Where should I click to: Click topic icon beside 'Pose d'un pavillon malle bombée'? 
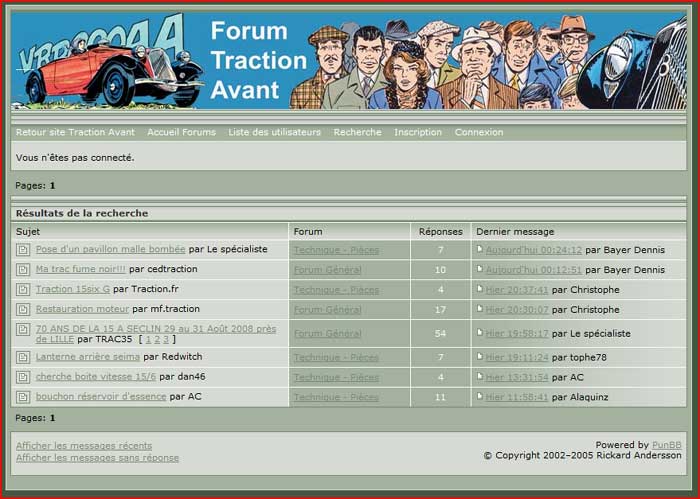(x=23, y=250)
